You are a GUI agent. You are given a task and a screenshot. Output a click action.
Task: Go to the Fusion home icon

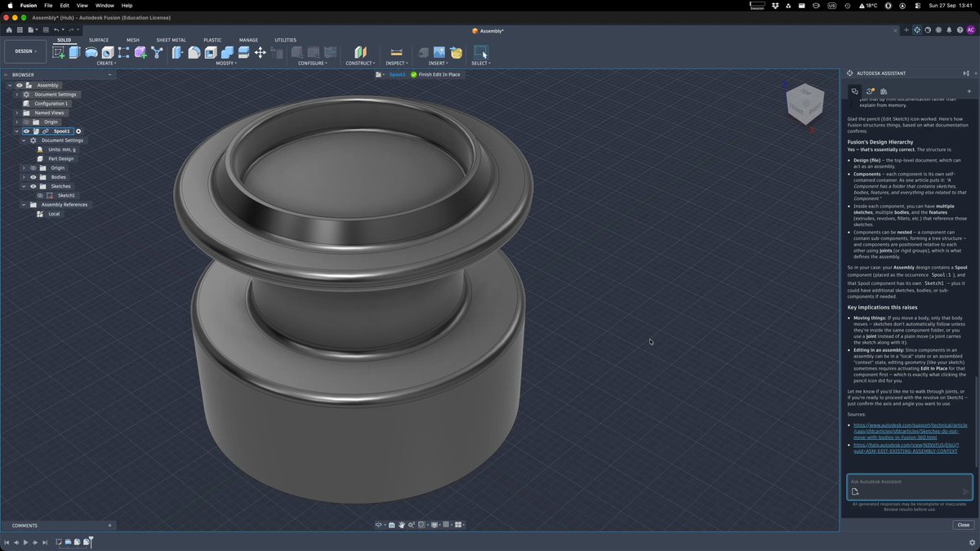point(9,30)
